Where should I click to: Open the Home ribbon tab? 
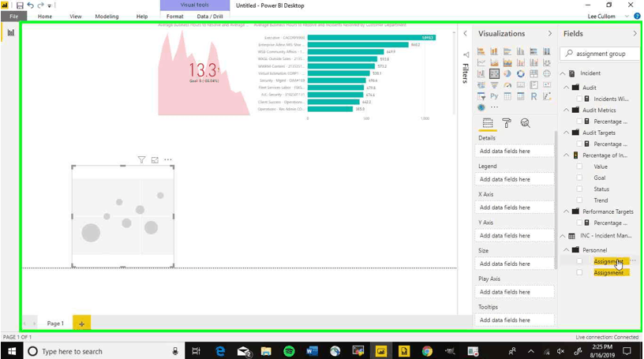coord(45,17)
